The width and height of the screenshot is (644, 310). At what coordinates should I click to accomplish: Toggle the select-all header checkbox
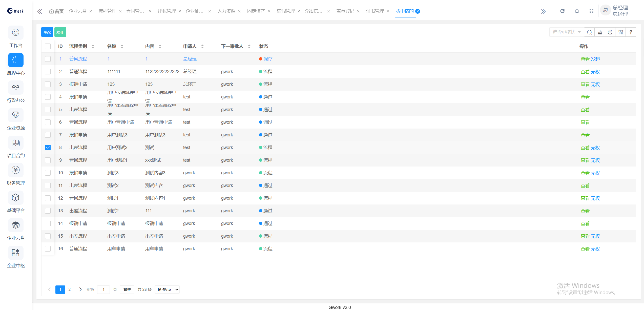pyautogui.click(x=48, y=46)
